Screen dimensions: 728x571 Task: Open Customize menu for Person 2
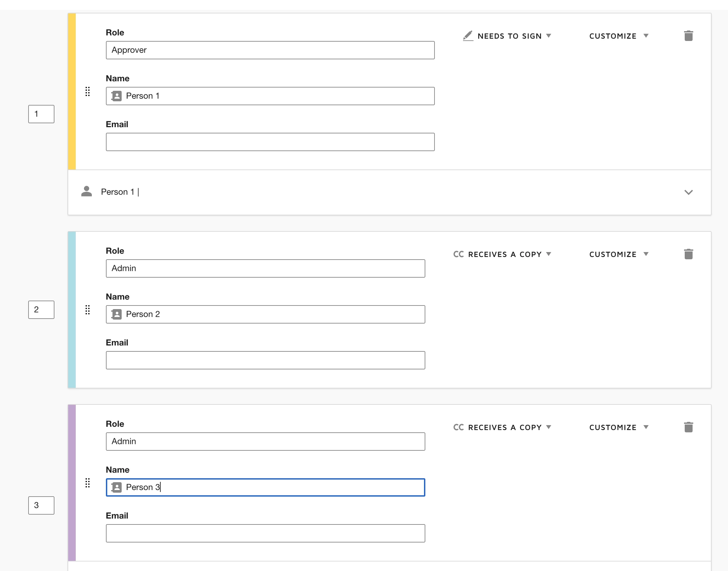pyautogui.click(x=618, y=254)
